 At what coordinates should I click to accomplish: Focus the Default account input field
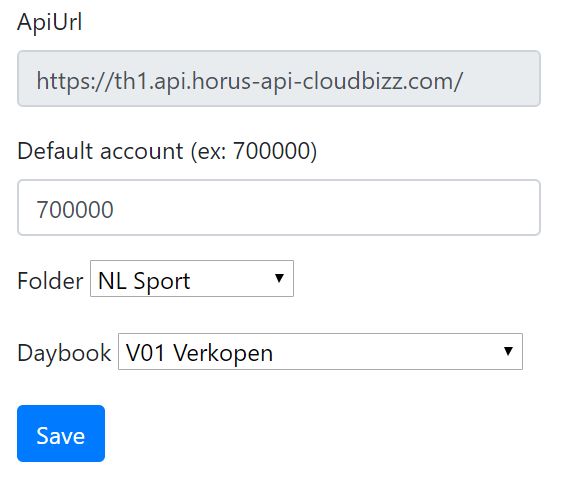click(x=279, y=208)
